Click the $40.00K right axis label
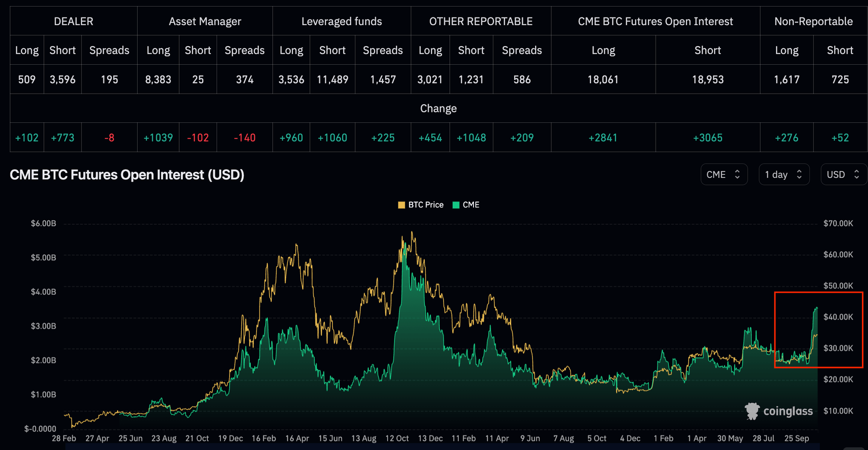The image size is (868, 450). coord(838,317)
